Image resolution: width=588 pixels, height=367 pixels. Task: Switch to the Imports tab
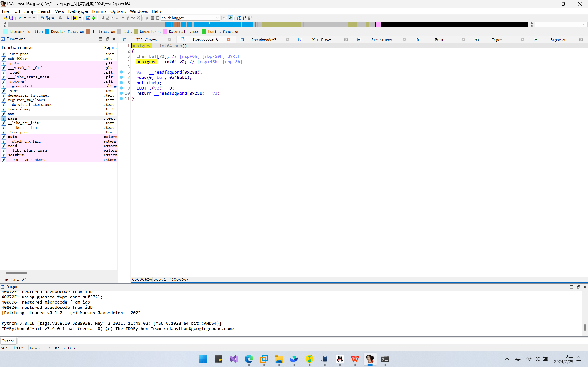click(x=499, y=40)
